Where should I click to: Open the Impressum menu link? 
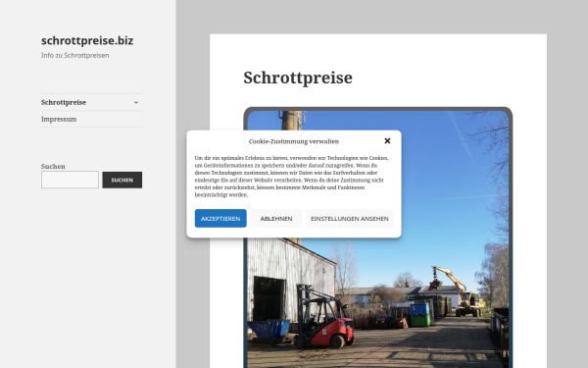pos(59,119)
